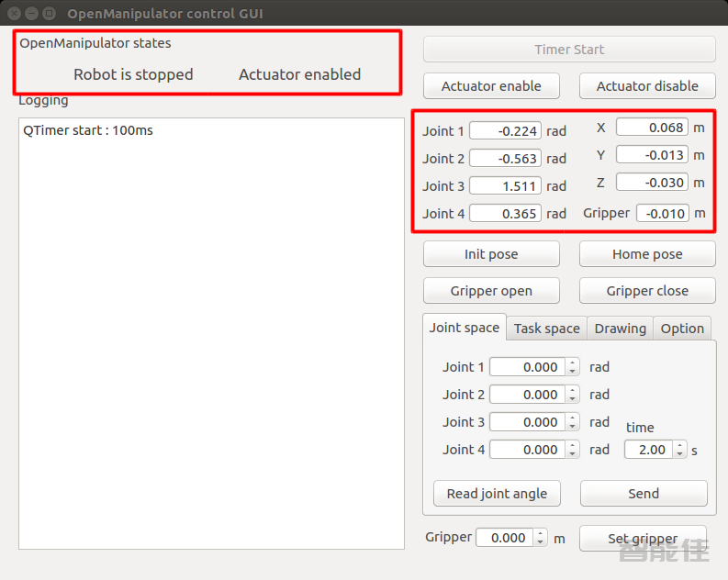Image resolution: width=728 pixels, height=580 pixels.
Task: Click Actuator disable button
Action: [x=647, y=86]
